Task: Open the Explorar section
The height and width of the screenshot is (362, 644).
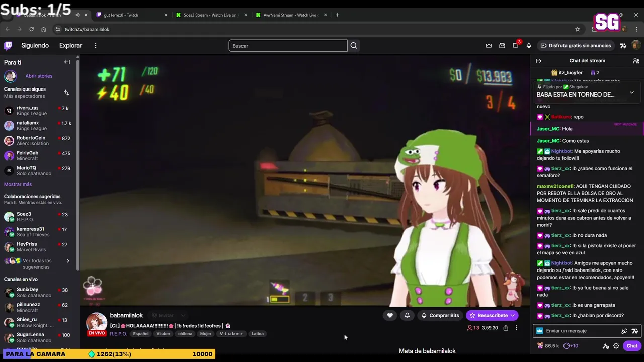Action: pyautogui.click(x=70, y=46)
